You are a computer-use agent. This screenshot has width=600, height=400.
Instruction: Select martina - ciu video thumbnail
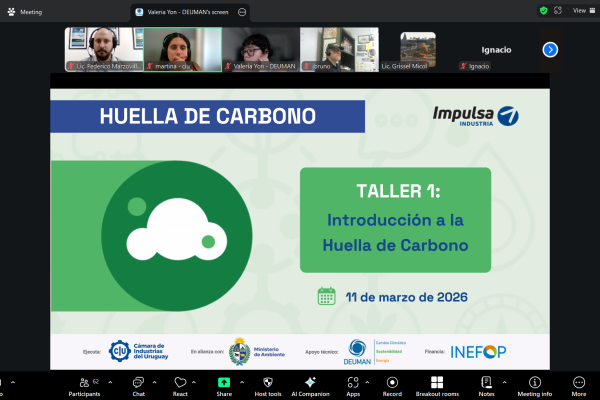point(183,49)
